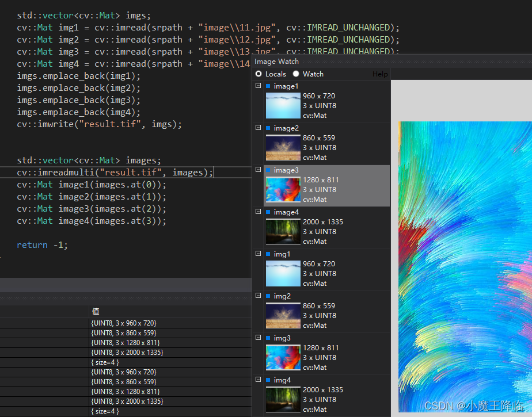Viewport: 532px width, 417px height.
Task: Collapse the img2 tree node
Action: (257, 295)
